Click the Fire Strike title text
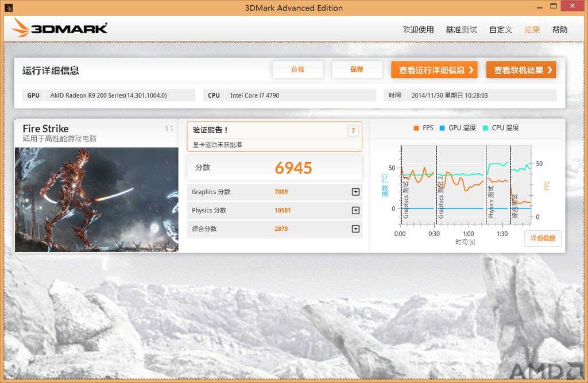 click(x=45, y=129)
